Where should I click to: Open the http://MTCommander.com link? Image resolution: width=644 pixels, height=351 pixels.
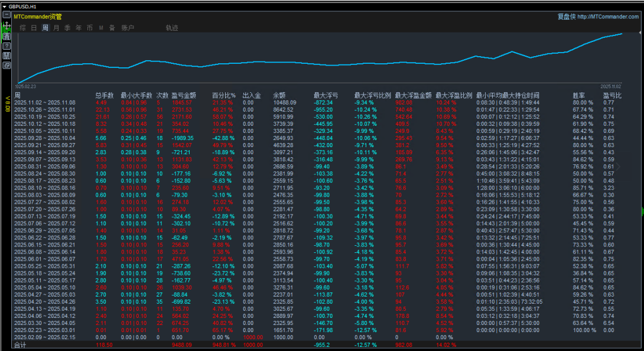pos(608,17)
